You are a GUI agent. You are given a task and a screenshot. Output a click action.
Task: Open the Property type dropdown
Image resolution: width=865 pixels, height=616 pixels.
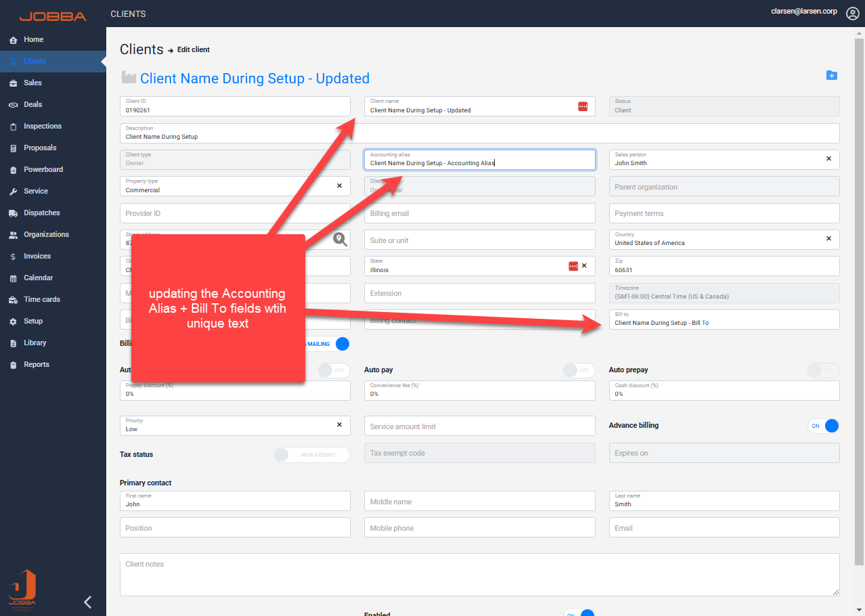coord(230,186)
